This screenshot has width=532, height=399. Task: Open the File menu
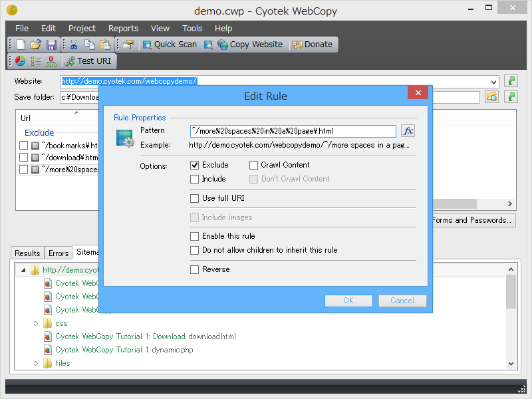22,29
